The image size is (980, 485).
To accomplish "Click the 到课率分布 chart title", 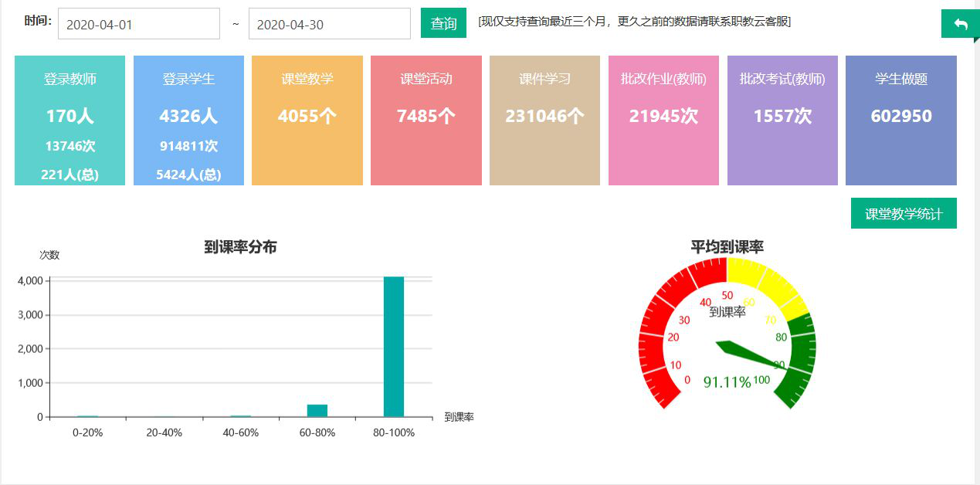I will (240, 247).
